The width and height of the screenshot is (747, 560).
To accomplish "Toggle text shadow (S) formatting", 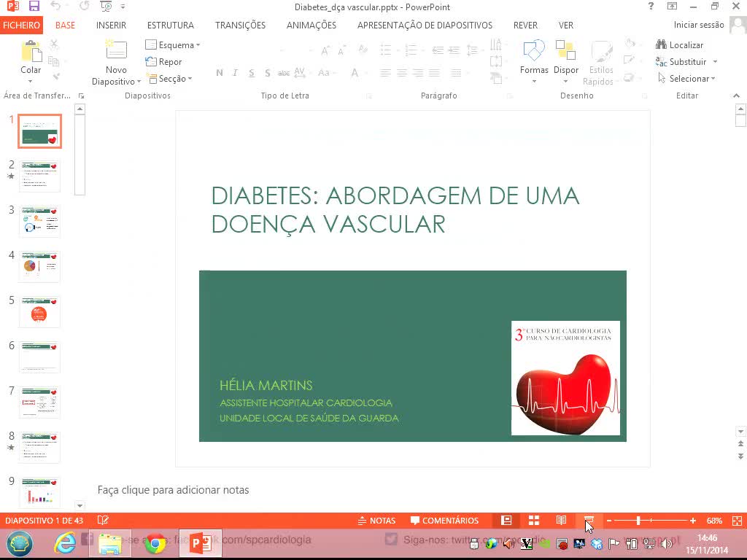I will coord(267,73).
